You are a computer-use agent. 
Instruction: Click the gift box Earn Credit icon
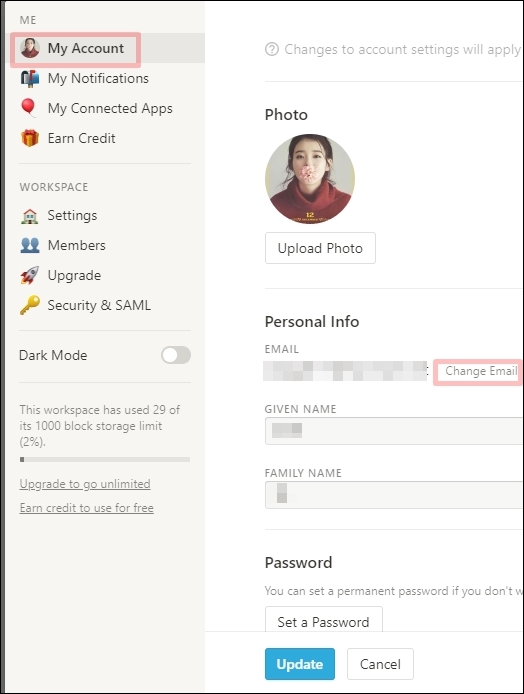click(30, 138)
